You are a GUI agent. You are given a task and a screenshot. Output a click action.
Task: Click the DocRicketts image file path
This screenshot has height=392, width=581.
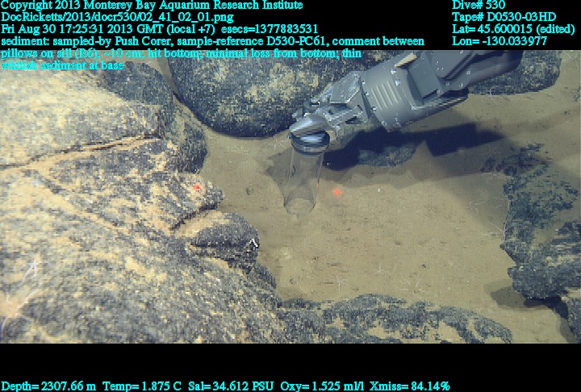pyautogui.click(x=118, y=17)
